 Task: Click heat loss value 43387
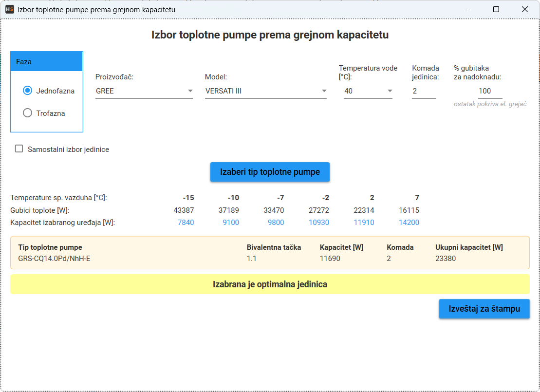pyautogui.click(x=184, y=210)
